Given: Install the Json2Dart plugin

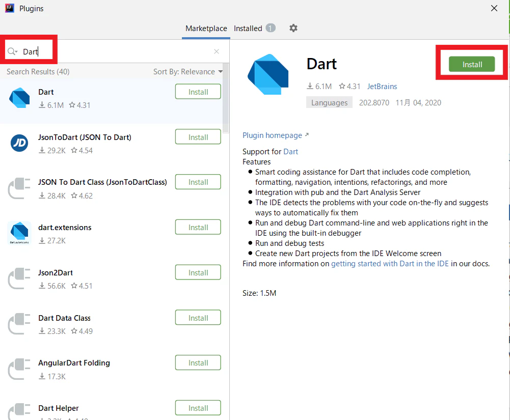Looking at the screenshot, I should 198,272.
